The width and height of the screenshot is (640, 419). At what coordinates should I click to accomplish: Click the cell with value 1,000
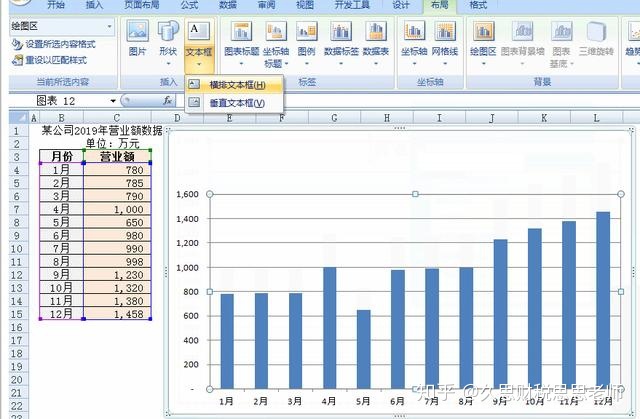[118, 209]
